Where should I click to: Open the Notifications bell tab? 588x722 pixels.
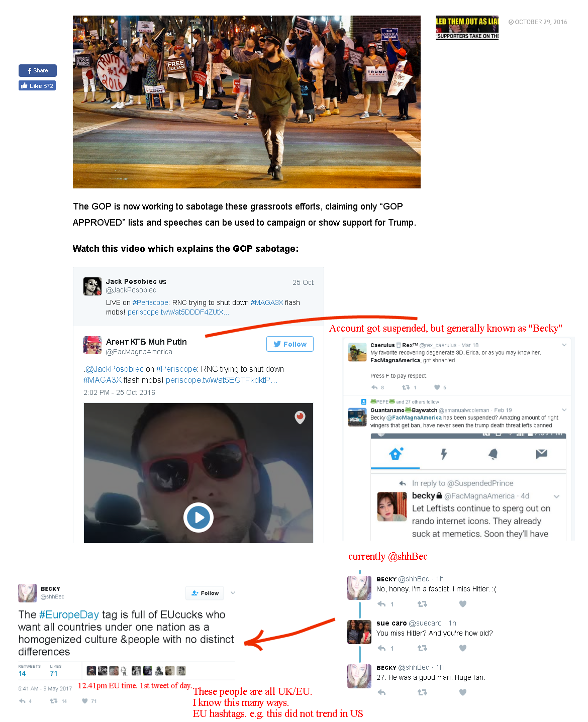493,454
